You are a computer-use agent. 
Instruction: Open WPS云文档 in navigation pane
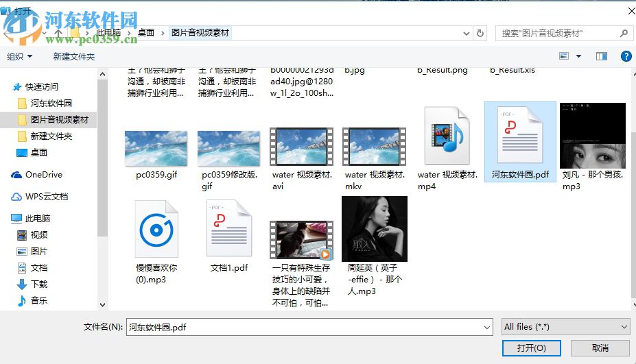pos(46,197)
